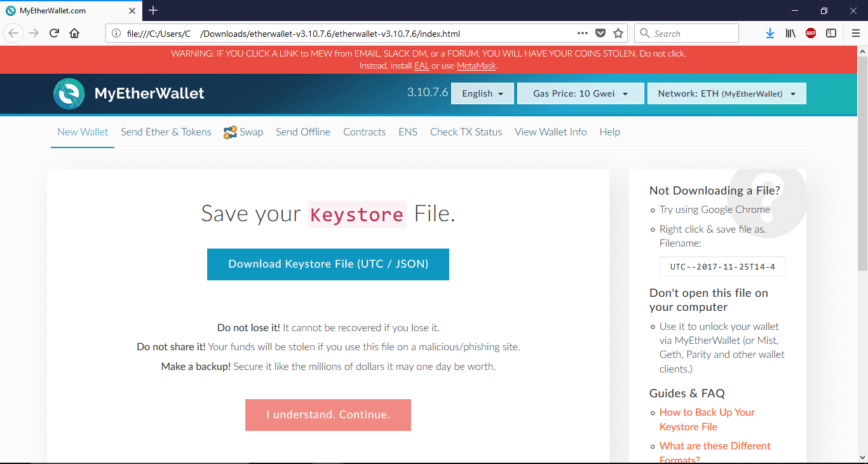The image size is (868, 464).
Task: Click the pink Keystore word in heading
Action: pos(357,214)
